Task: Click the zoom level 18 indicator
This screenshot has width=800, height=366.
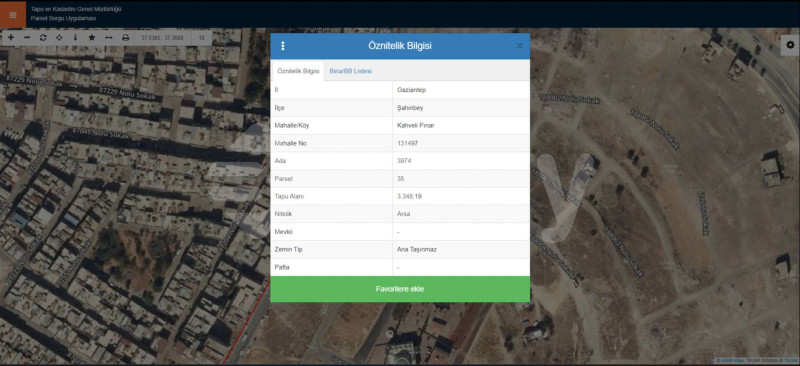Action: [202, 38]
